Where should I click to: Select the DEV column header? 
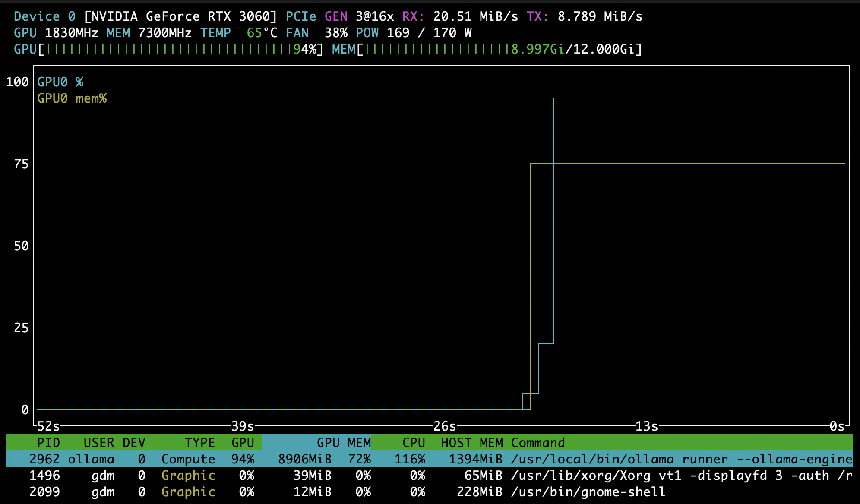pyautogui.click(x=134, y=443)
